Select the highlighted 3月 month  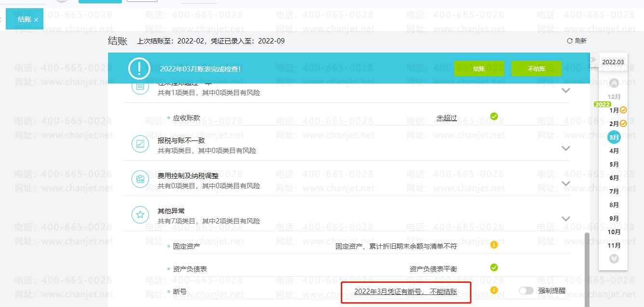[x=614, y=138]
